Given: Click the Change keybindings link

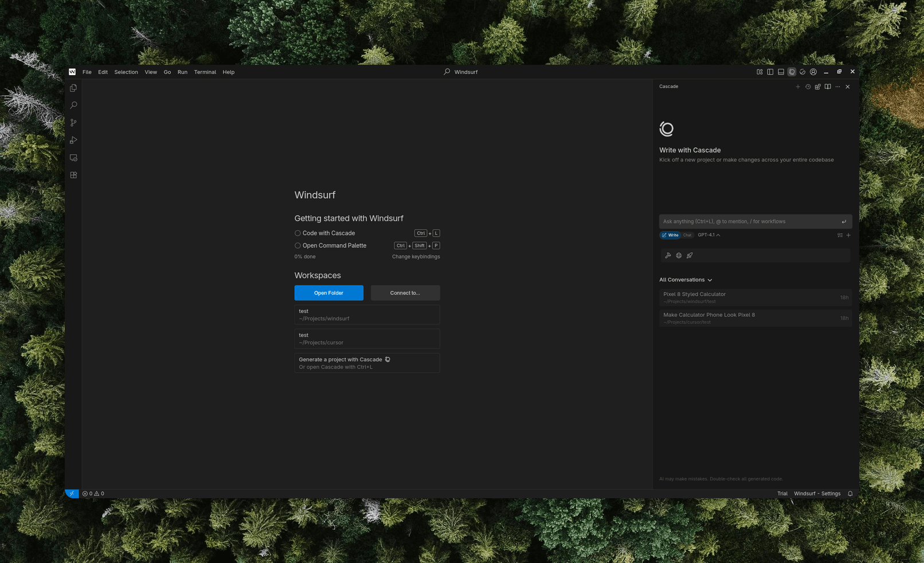Looking at the screenshot, I should tap(416, 257).
